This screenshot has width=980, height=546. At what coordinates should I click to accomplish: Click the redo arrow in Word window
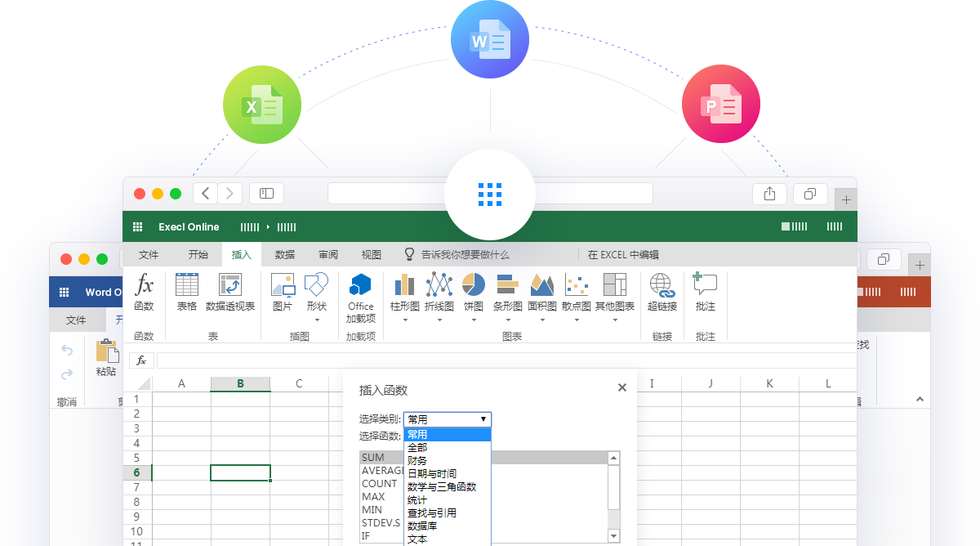(67, 374)
